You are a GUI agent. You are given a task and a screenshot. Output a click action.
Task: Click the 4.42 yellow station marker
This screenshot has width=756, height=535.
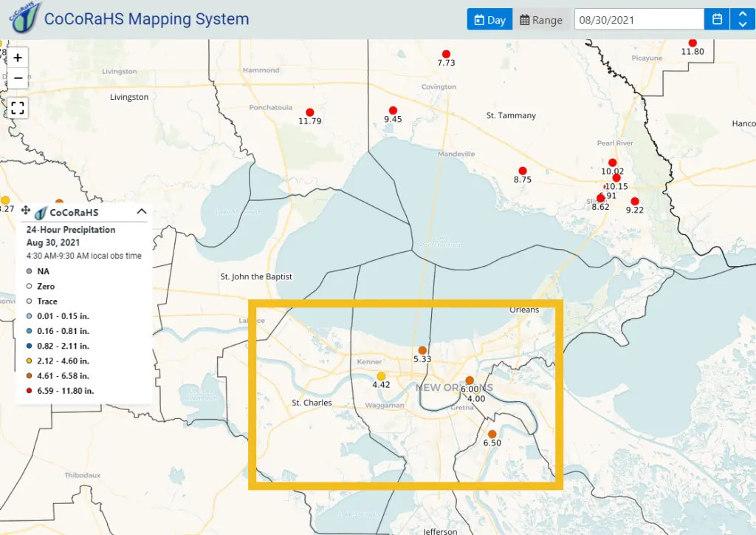[381, 376]
